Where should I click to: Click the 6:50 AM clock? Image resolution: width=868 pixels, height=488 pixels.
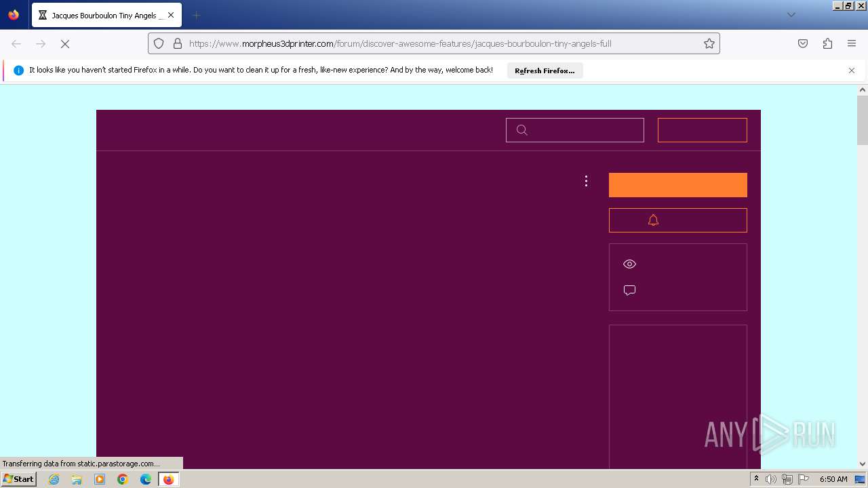[833, 479]
